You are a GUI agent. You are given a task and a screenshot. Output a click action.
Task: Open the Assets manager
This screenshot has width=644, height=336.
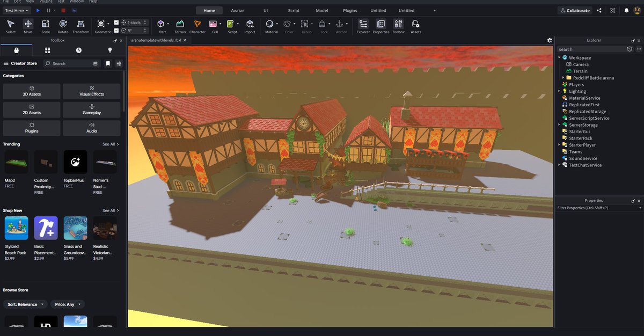[416, 26]
